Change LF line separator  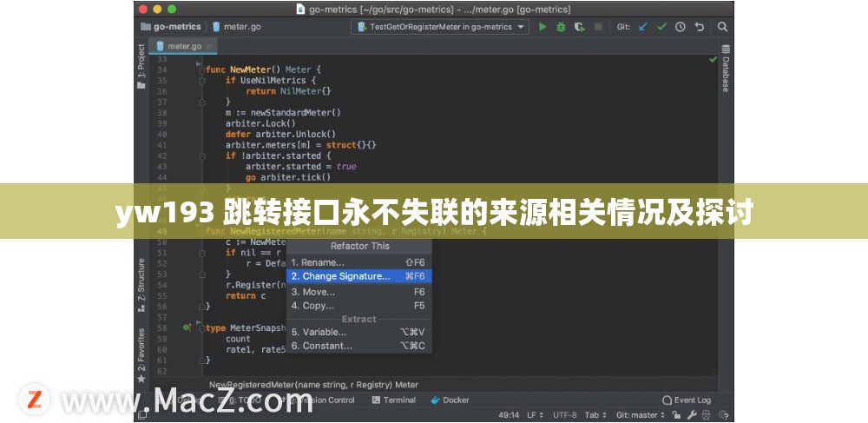pyautogui.click(x=535, y=414)
